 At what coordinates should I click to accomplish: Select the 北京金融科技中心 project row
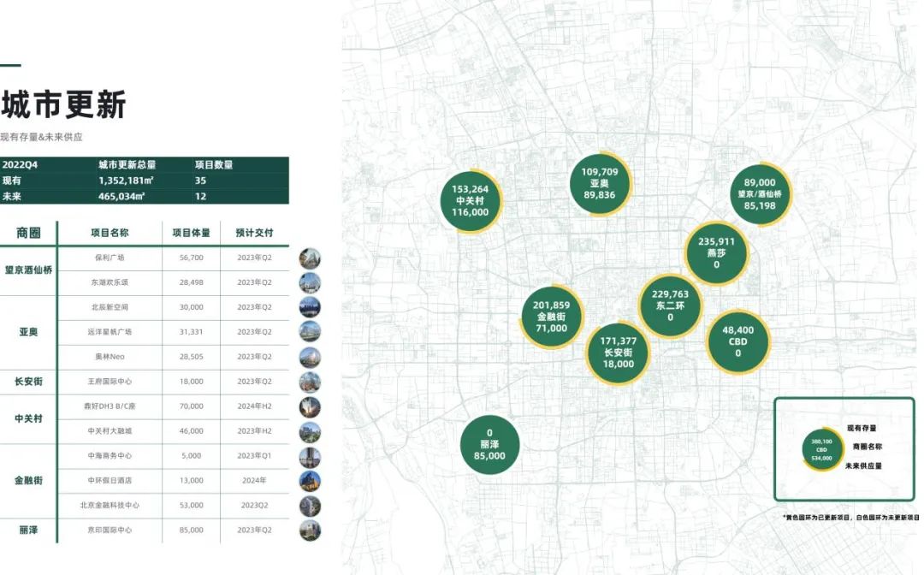pyautogui.click(x=110, y=506)
